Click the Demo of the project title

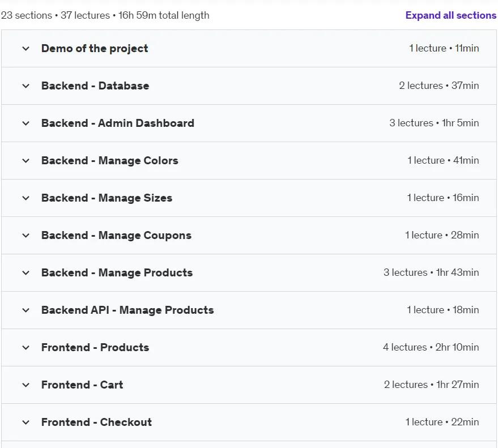point(95,49)
